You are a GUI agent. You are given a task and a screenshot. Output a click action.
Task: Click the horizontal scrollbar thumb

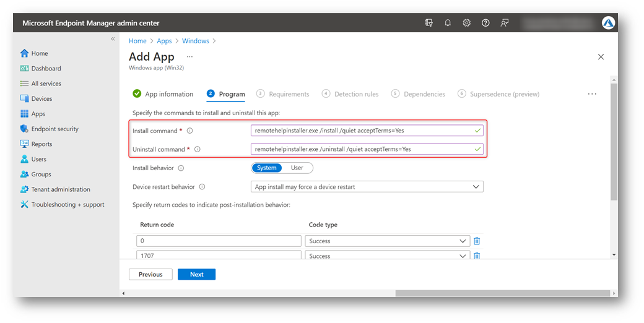(x=503, y=293)
